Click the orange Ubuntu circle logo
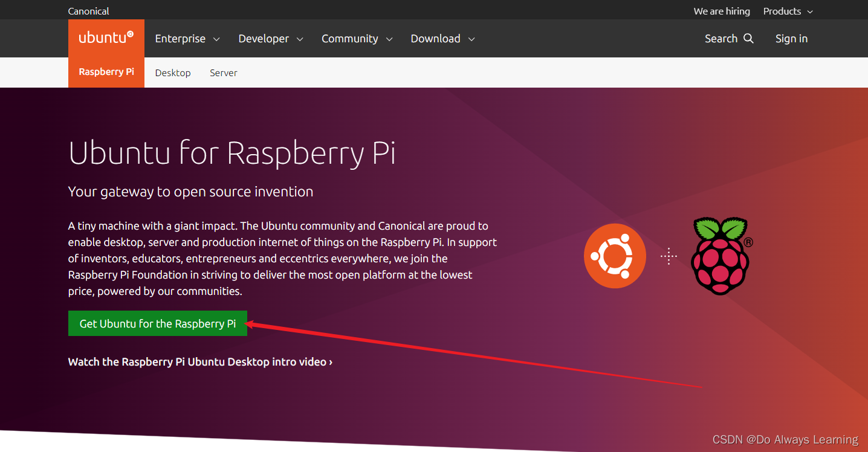868x452 pixels. 615,256
